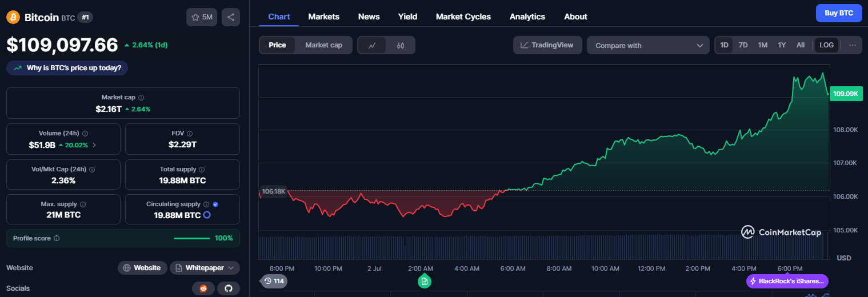Click the 109.09K current price label
This screenshot has width=868, height=297.
click(846, 94)
